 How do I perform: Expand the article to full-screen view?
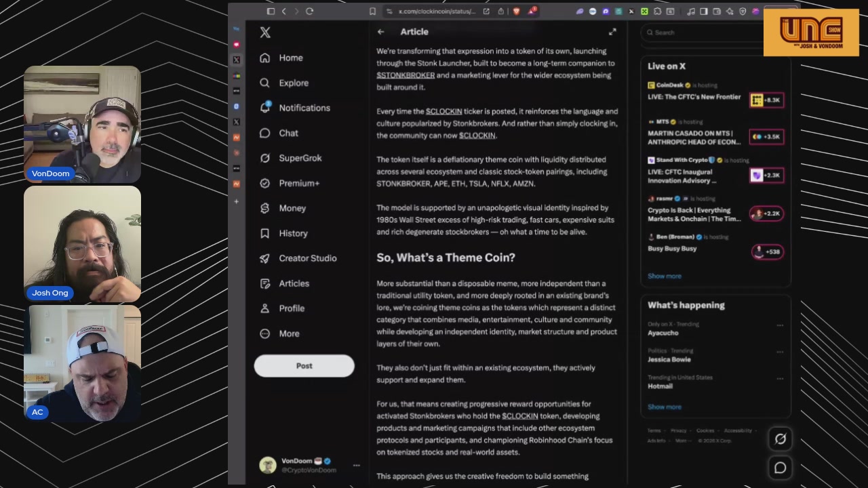tap(612, 32)
